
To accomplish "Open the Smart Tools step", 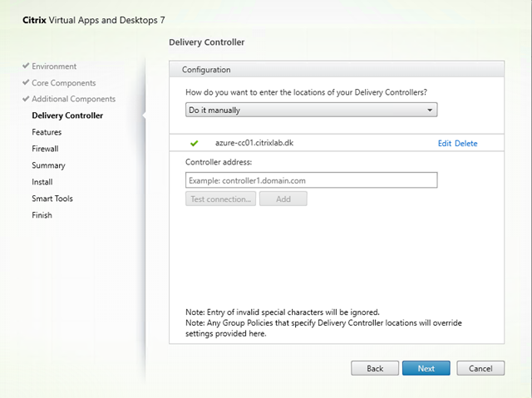I will point(52,199).
